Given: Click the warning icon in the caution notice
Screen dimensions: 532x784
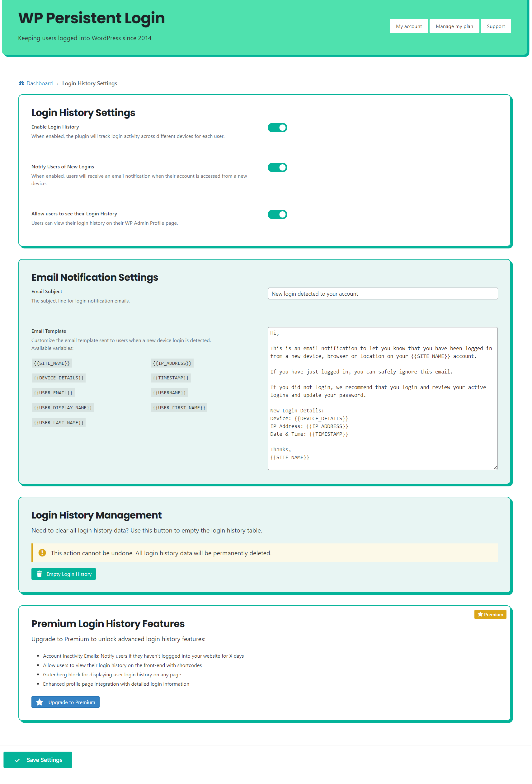Looking at the screenshot, I should (42, 552).
